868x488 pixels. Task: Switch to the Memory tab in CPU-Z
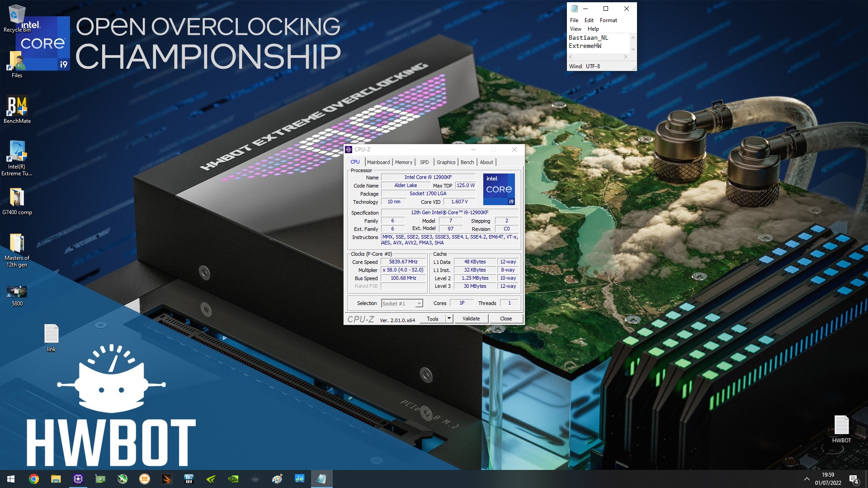tap(403, 162)
